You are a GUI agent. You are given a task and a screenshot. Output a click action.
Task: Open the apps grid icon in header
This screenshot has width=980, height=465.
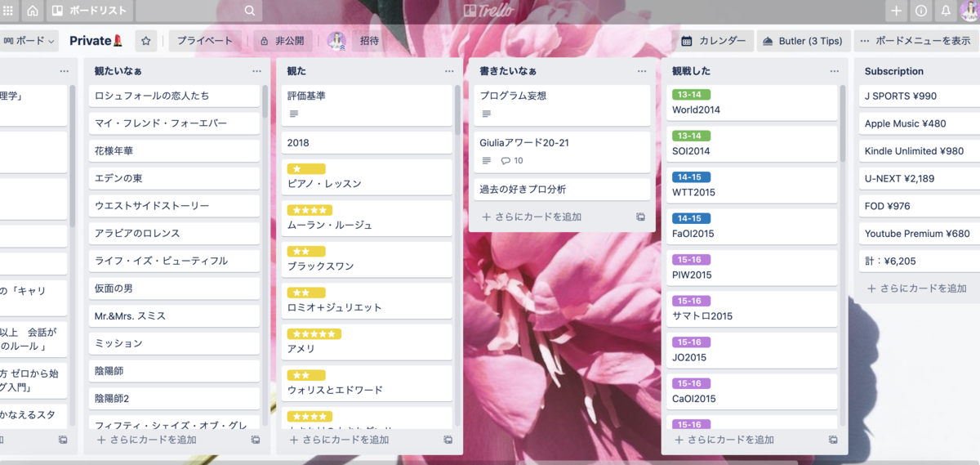(x=8, y=11)
